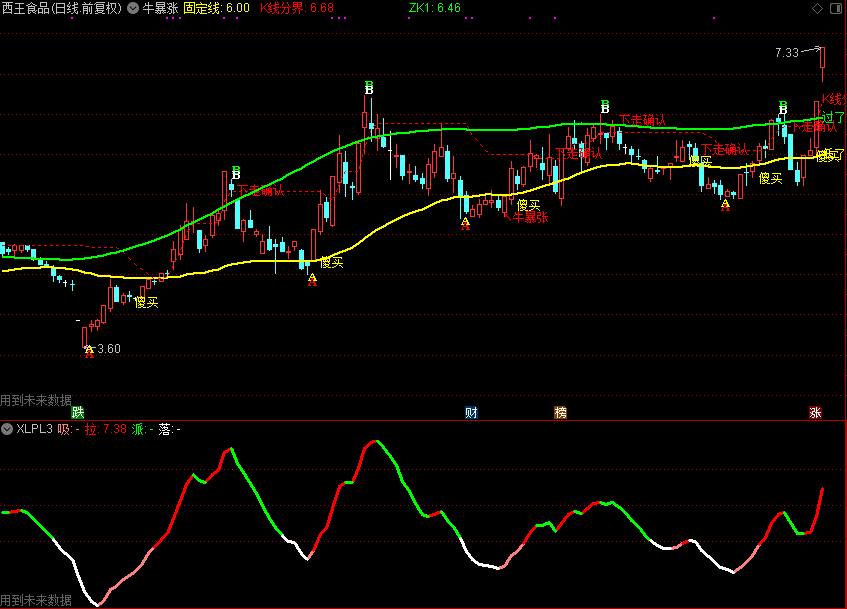The image size is (847, 609).
Task: Click the orange 榜 marker icon
Action: (x=560, y=413)
